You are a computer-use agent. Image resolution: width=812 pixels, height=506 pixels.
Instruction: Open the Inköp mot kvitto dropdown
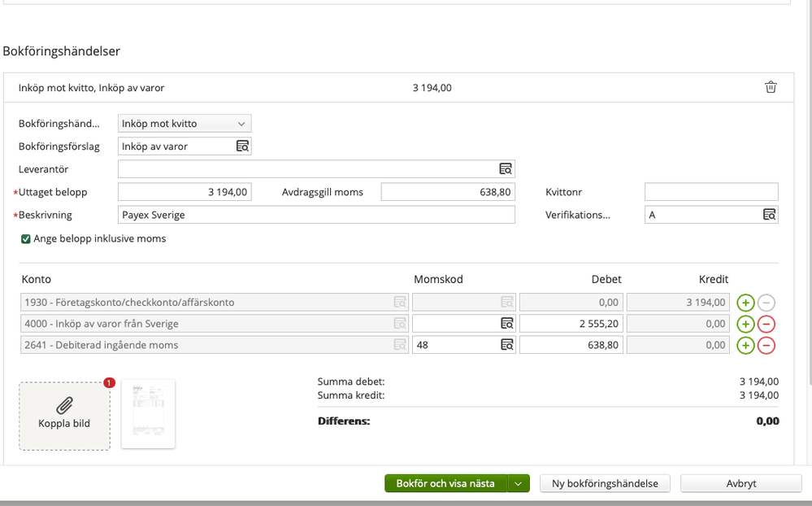pos(185,124)
